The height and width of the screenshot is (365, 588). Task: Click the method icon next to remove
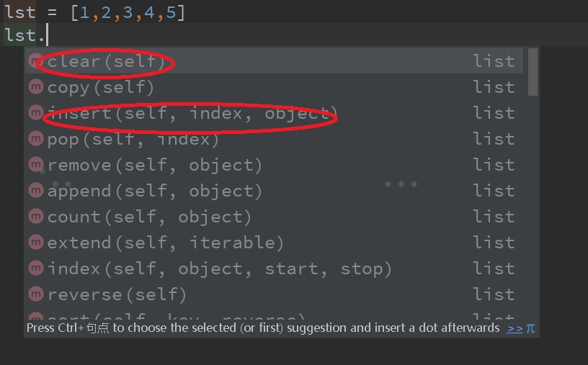35,165
